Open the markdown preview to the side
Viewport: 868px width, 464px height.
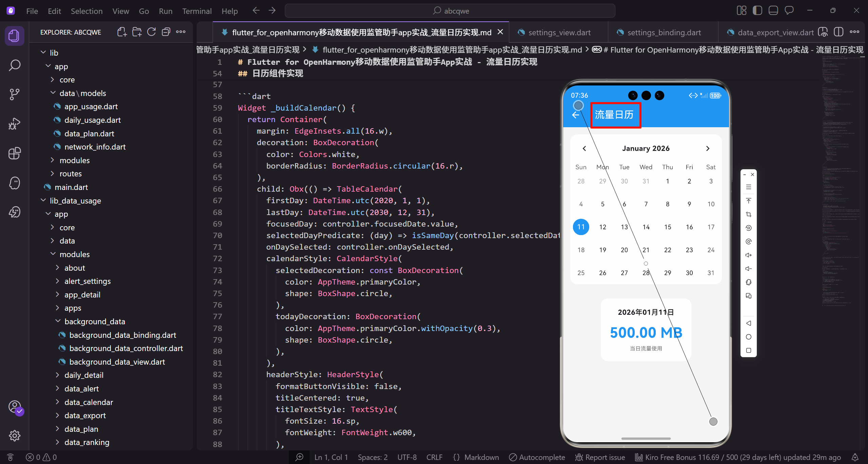tap(823, 32)
